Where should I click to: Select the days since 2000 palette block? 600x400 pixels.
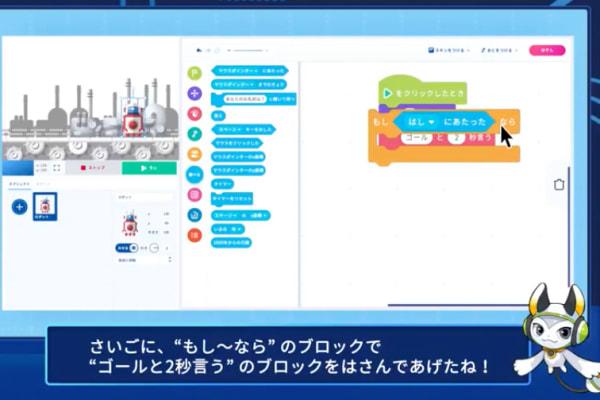coord(231,243)
